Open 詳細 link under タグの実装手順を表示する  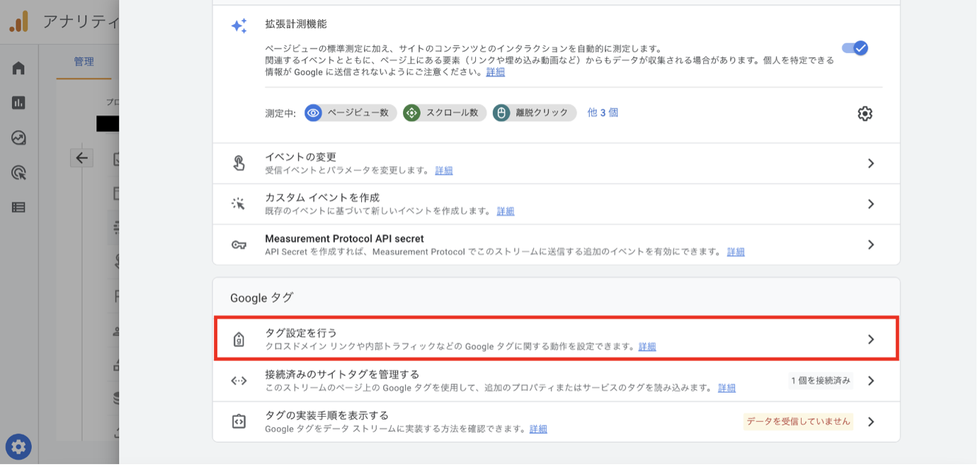tap(538, 429)
